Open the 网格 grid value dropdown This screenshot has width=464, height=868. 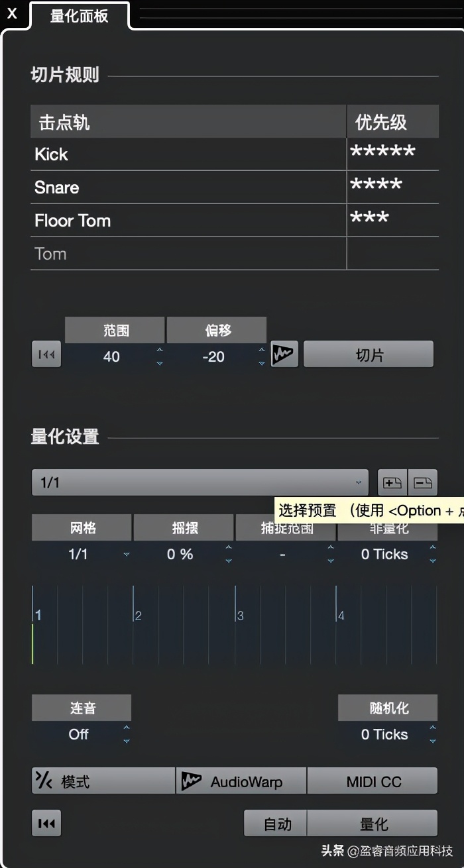(x=126, y=555)
